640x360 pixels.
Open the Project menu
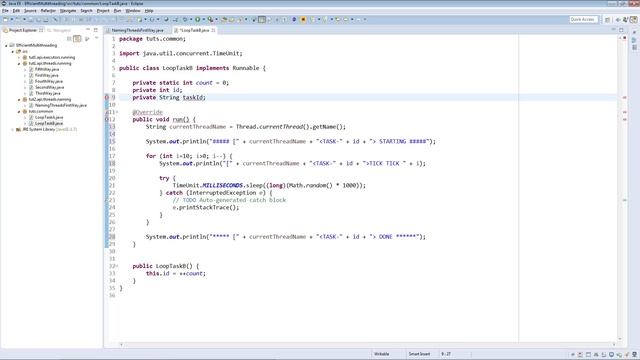[x=103, y=11]
